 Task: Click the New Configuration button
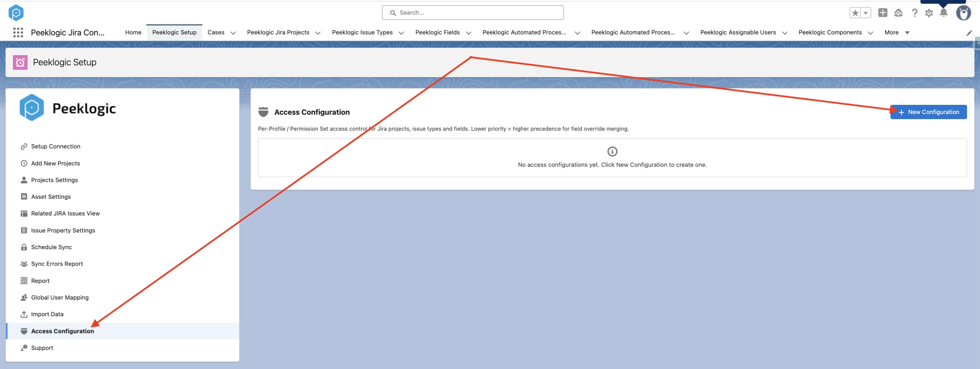pos(928,112)
